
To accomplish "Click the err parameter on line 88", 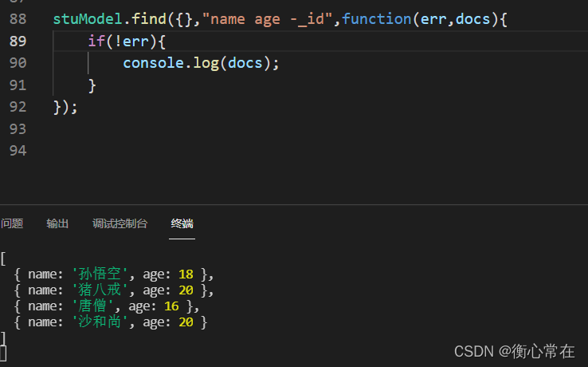I will click(433, 19).
